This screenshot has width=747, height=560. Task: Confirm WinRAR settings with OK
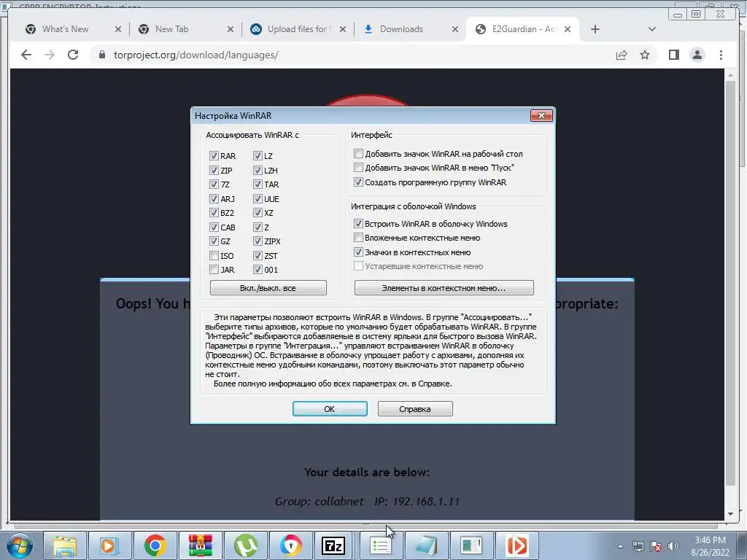point(330,408)
